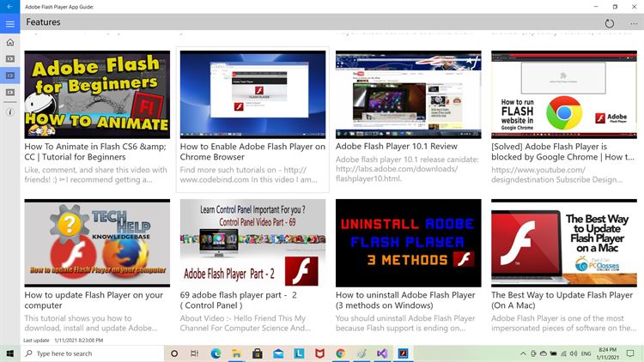Open Task View on the taskbar
Viewport: 644px width, 362px height.
(x=195, y=353)
